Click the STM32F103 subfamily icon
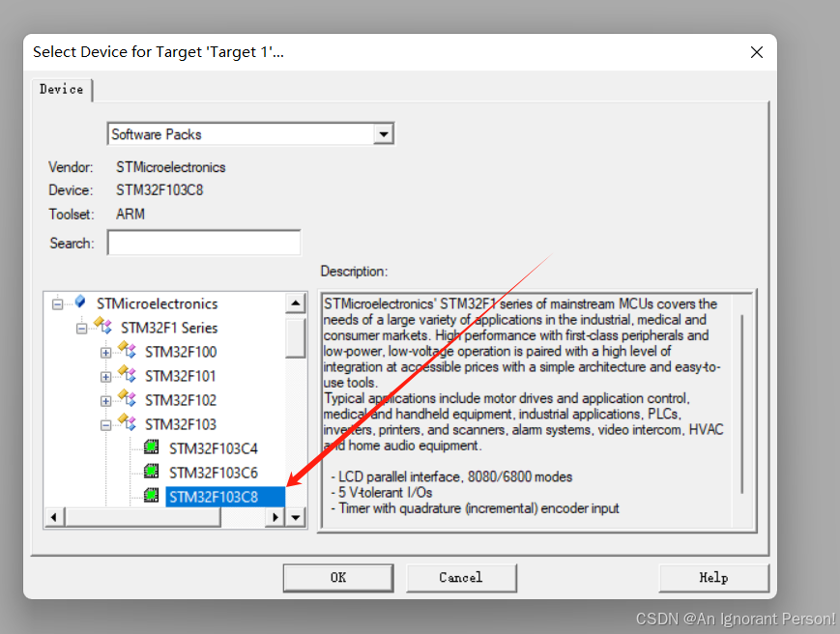This screenshot has width=840, height=634. click(x=127, y=421)
